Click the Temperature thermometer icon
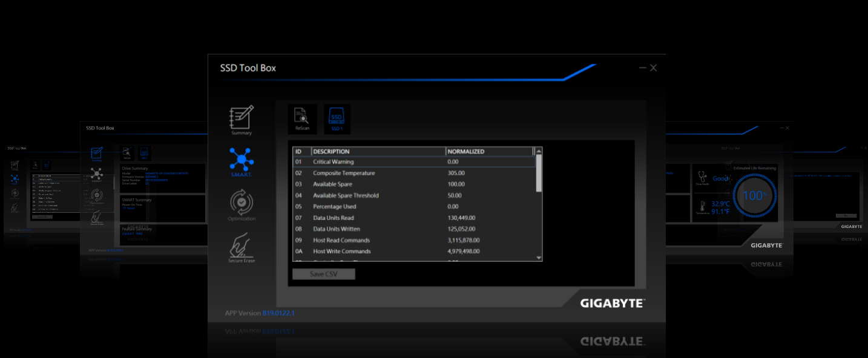This screenshot has height=358, width=868. (x=702, y=207)
